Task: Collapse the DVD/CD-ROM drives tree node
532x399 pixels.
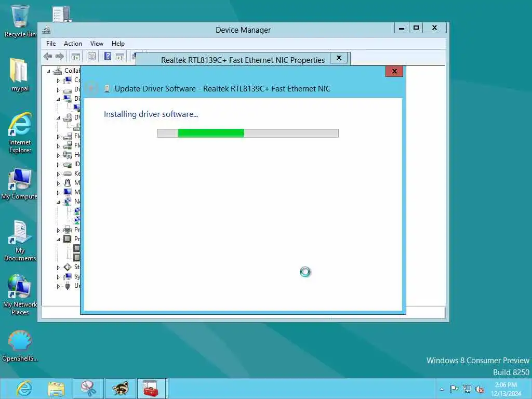Action: [58, 118]
